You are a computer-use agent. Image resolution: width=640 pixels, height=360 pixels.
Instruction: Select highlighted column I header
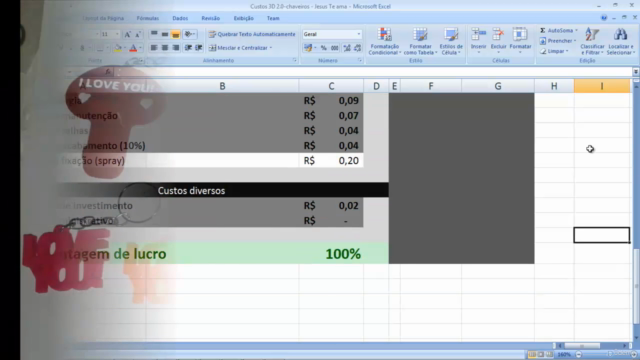[602, 86]
